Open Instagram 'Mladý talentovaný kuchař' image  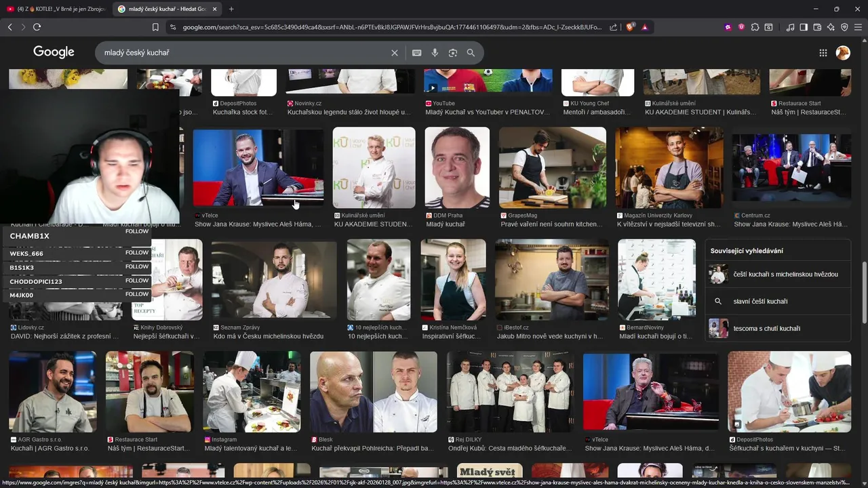pos(252,391)
